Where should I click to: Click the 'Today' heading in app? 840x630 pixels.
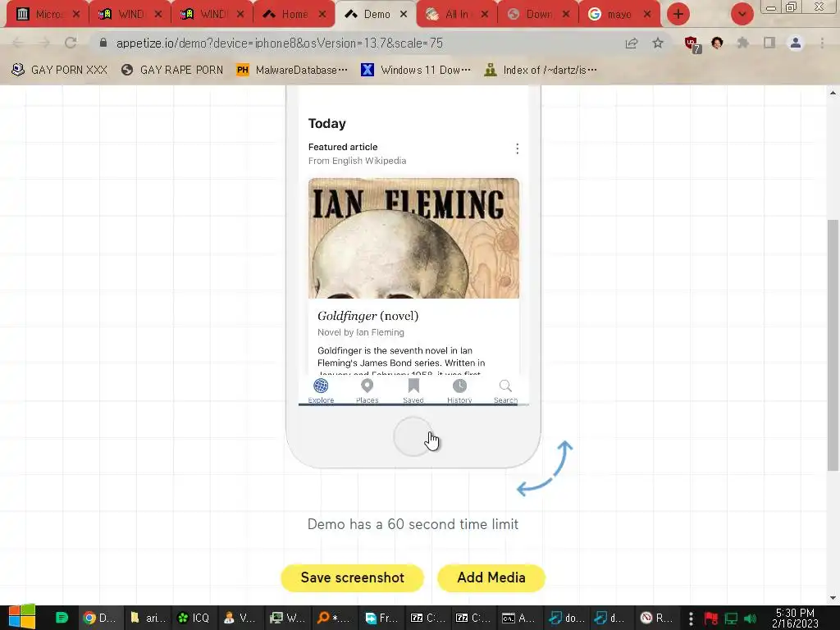click(326, 123)
